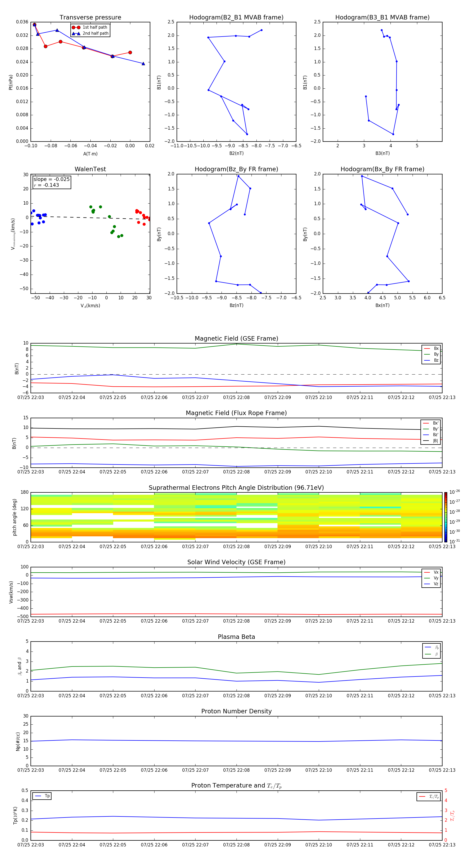Click the "Hodogram(Bz_By FR frame)" title
This screenshot has width=473, height=868.
[236, 169]
